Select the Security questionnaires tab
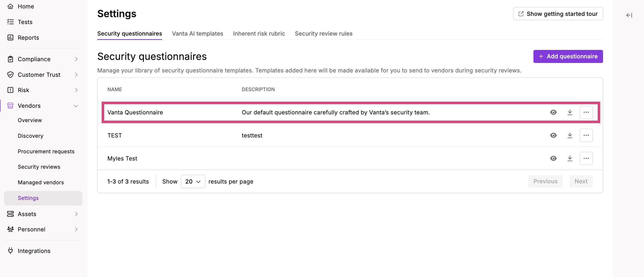The image size is (644, 277). 130,34
